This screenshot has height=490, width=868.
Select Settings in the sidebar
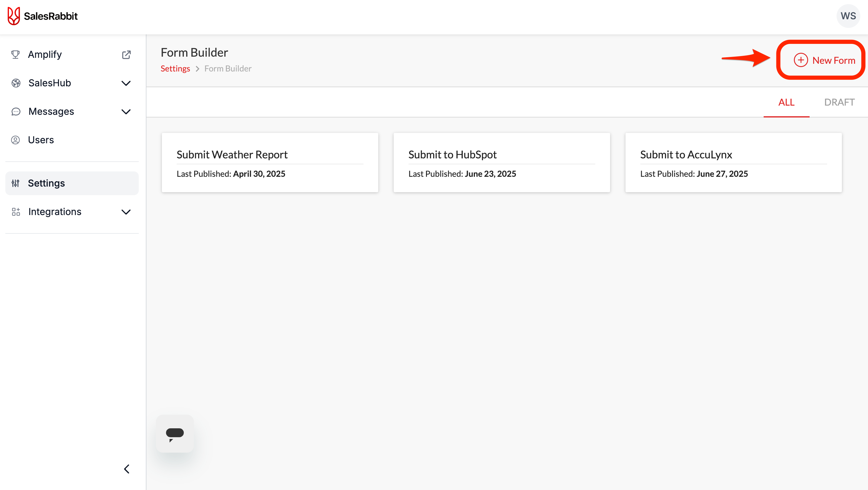(72, 183)
